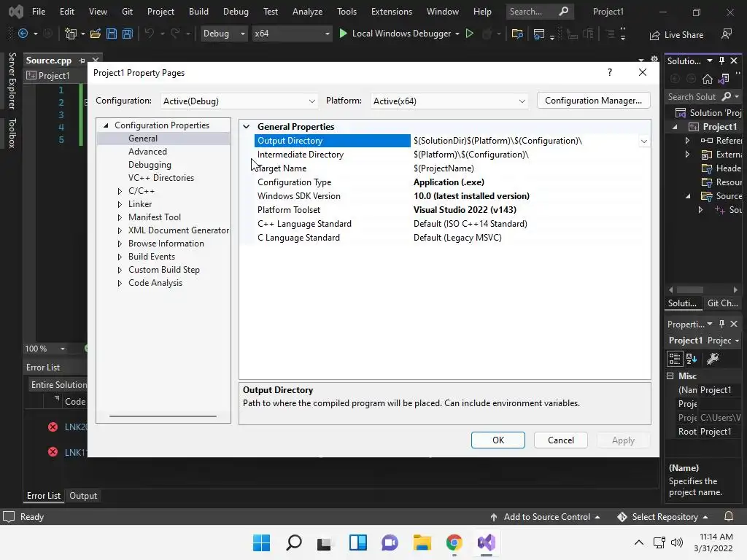Open the Configuration dropdown showing Active(Debug)
747x560 pixels.
click(x=239, y=101)
